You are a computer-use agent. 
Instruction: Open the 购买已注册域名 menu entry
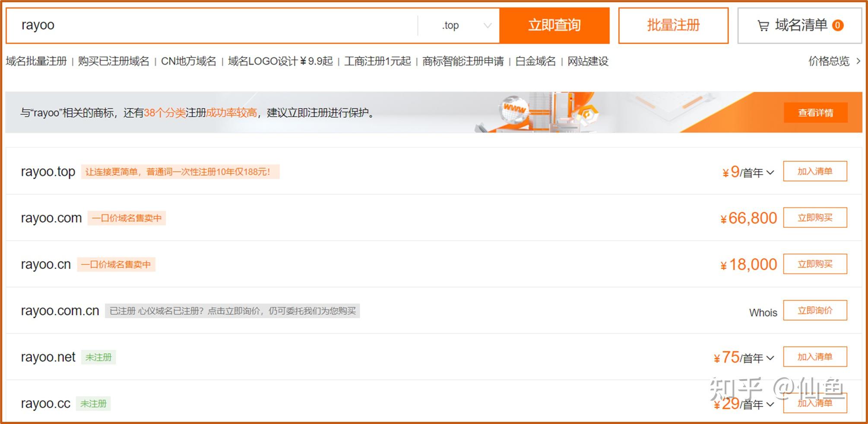(x=113, y=61)
